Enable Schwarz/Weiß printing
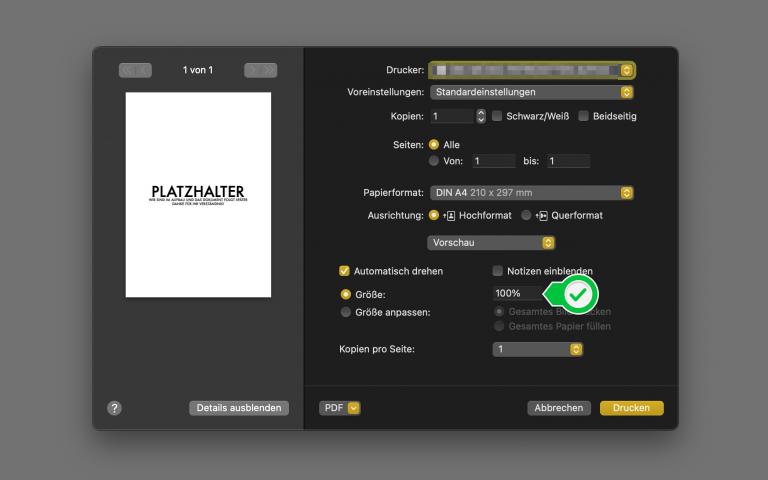Viewport: 768px width, 480px height. (x=497, y=116)
